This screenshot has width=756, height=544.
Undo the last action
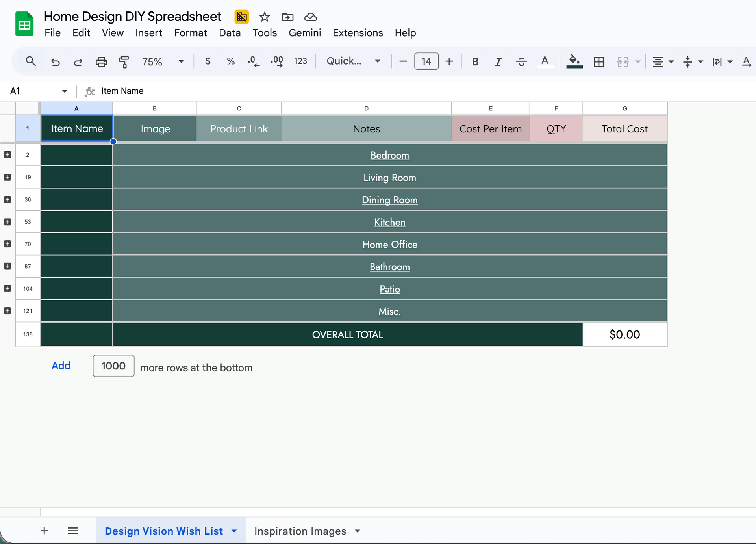click(x=55, y=61)
